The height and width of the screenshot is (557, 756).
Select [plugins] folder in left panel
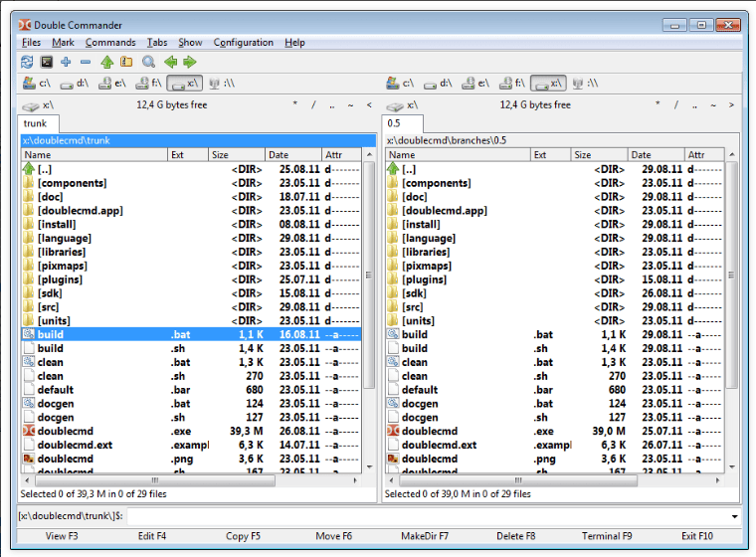[191, 279]
